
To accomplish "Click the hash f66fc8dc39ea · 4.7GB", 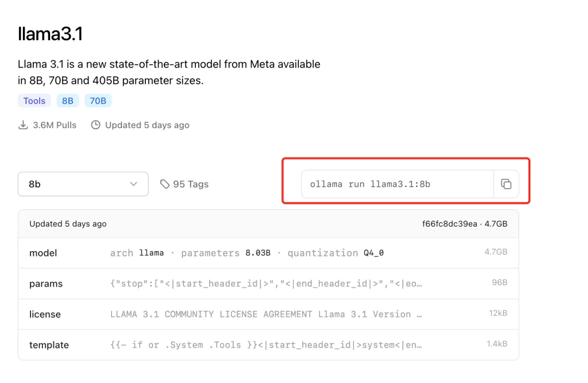I will pyautogui.click(x=464, y=224).
